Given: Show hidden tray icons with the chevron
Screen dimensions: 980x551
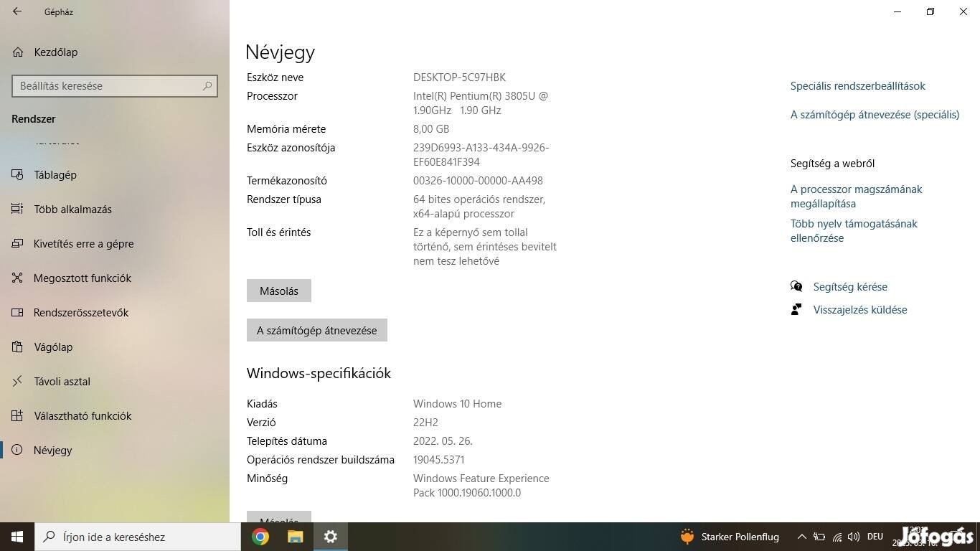Looking at the screenshot, I should point(801,537).
